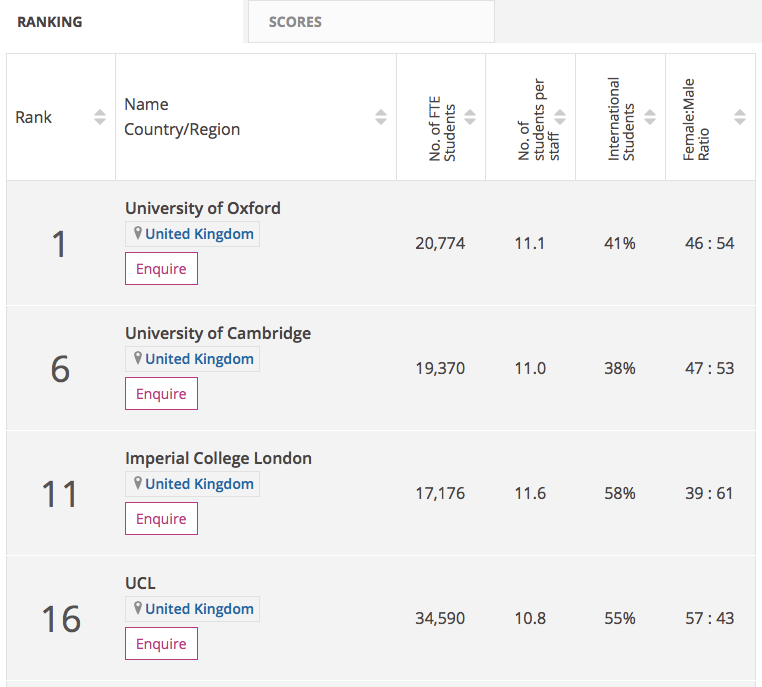Sort by Name column arrows icon
762x687 pixels.
point(381,117)
